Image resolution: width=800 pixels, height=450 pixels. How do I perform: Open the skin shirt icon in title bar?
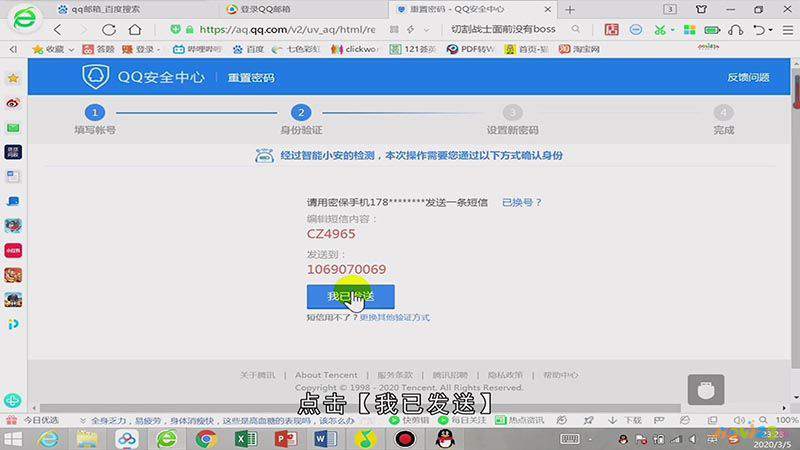point(702,9)
